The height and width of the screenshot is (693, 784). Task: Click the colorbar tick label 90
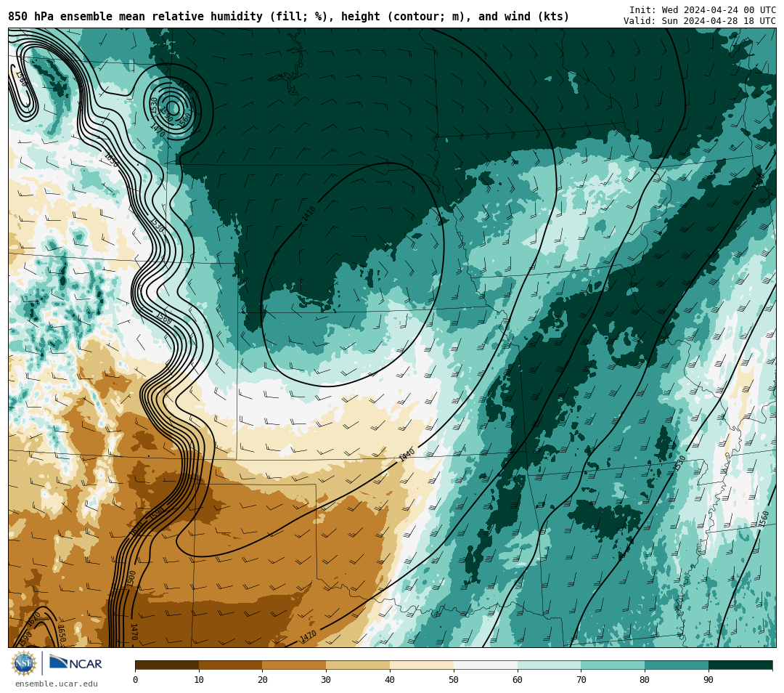709,679
